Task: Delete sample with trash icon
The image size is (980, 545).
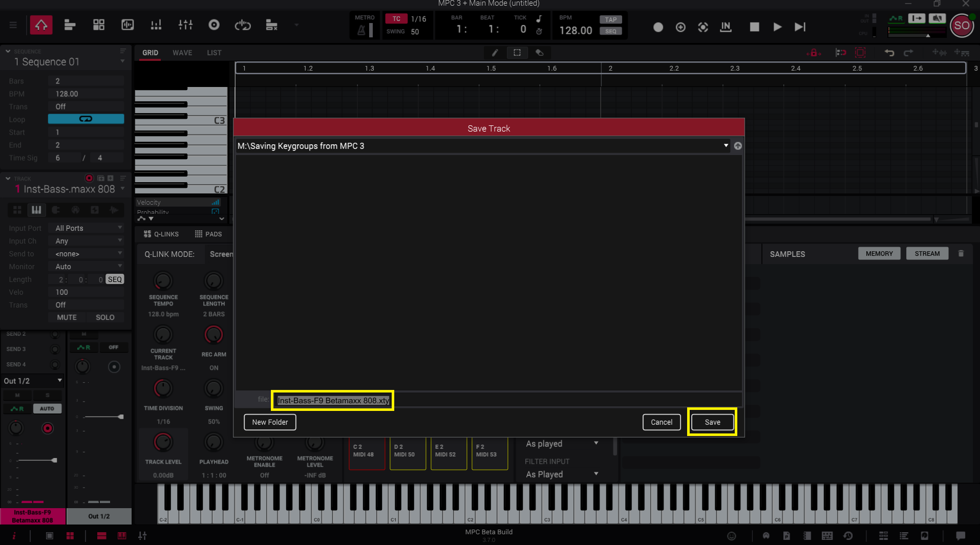Action: [x=961, y=253]
